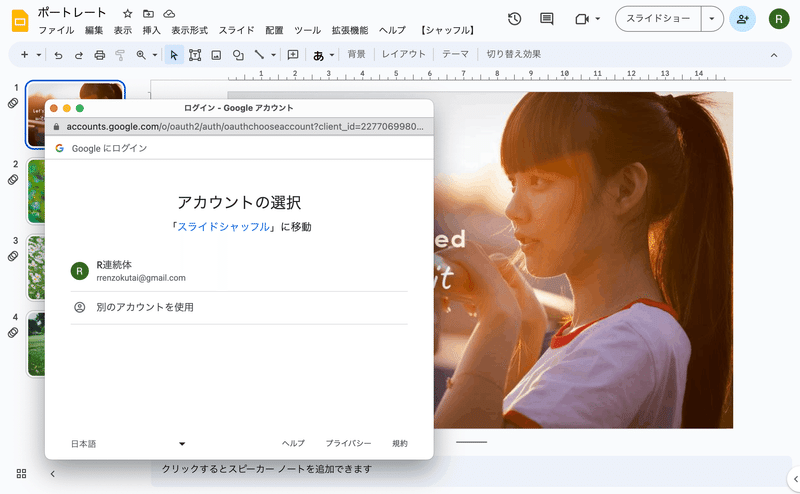Select slide 2 thumbnail in filmstrip
800x494 pixels.
pyautogui.click(x=36, y=191)
